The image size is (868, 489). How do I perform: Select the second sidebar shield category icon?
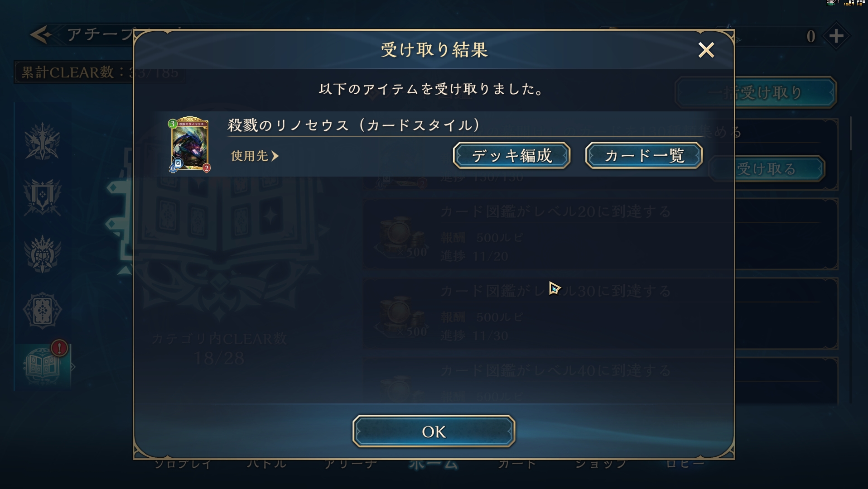click(42, 197)
